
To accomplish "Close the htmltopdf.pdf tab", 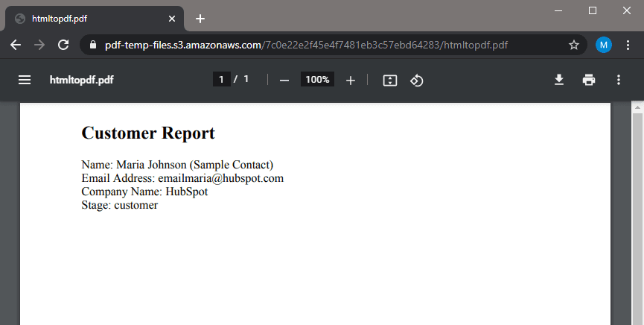I will [172, 19].
